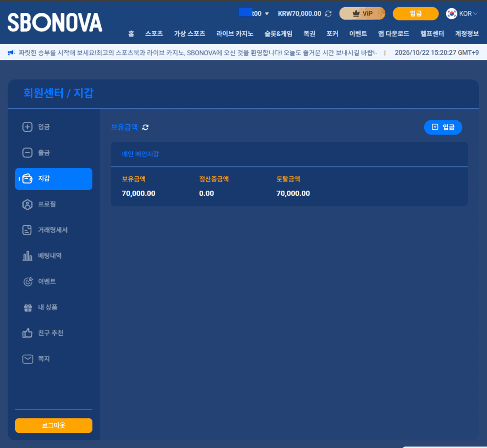This screenshot has width=487, height=448.
Task: Click the orange 입금 button in header
Action: [x=416, y=14]
